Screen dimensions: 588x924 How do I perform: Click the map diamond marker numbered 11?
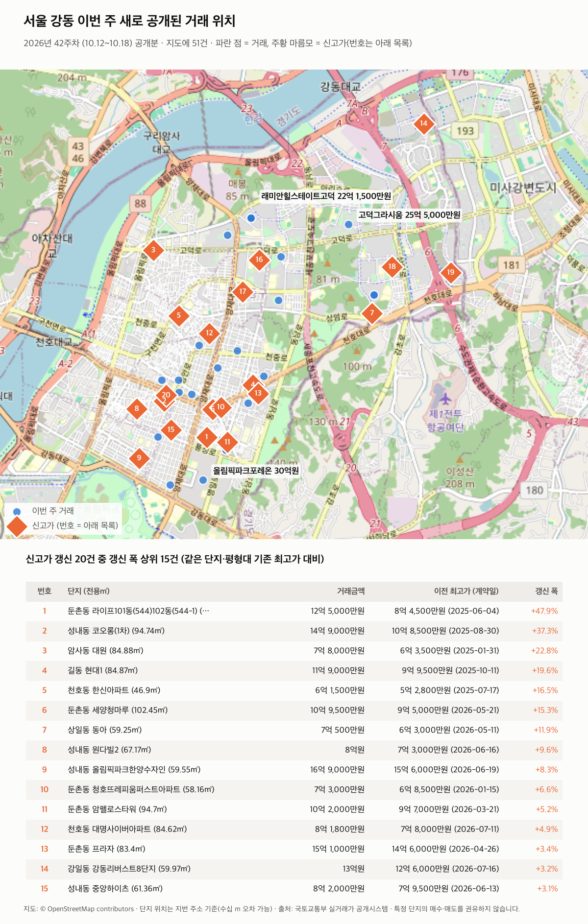(x=227, y=442)
